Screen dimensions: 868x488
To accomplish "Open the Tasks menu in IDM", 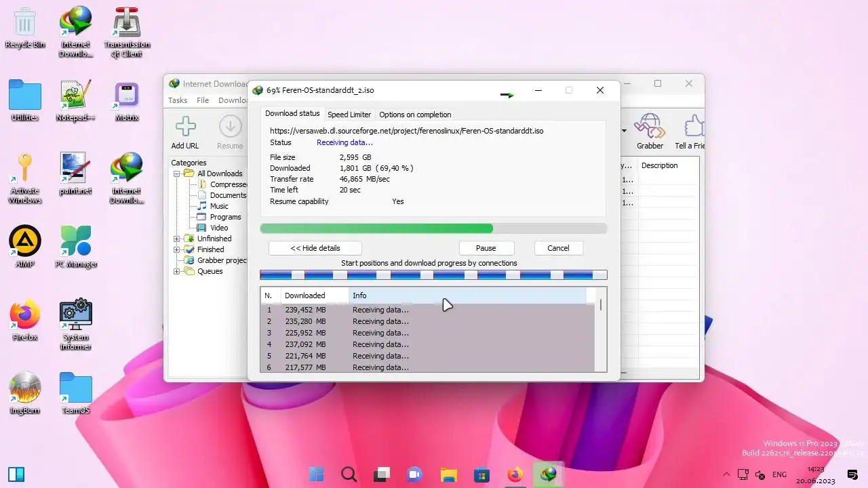I will [x=178, y=100].
